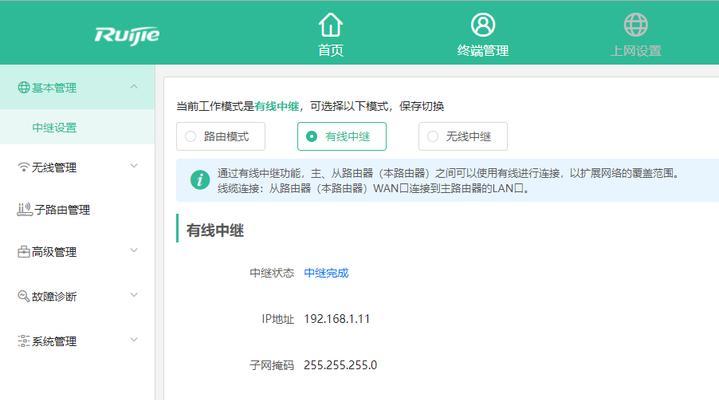Click the 中继状态 label

(271, 273)
